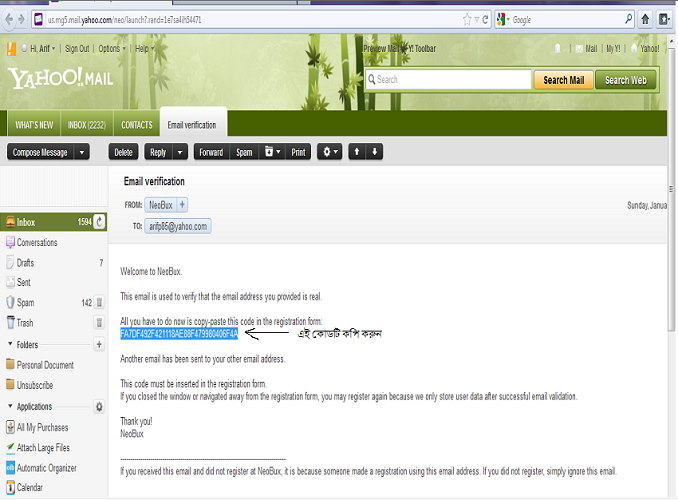
Task: Open Applications settings gear
Action: pos(99,407)
